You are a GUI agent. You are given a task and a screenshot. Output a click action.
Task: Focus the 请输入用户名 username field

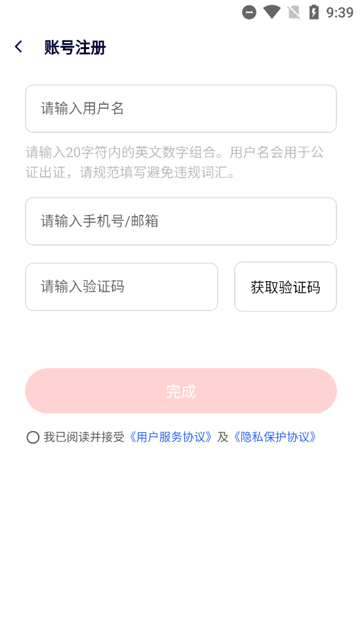click(x=181, y=109)
